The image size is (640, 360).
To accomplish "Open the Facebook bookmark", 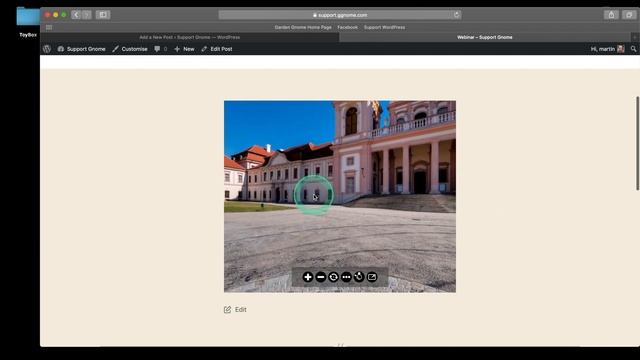I will coord(347,27).
